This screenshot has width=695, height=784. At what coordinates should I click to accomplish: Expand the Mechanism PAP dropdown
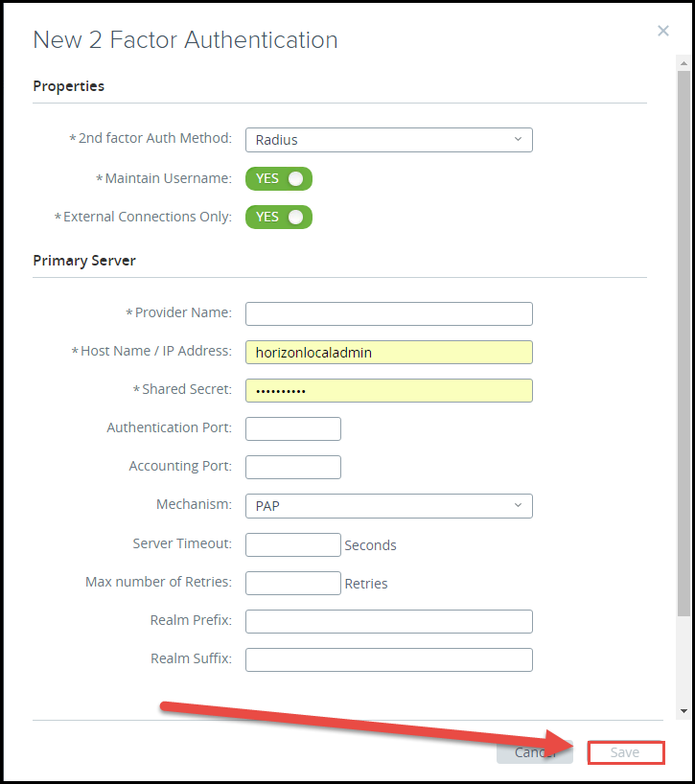(x=388, y=505)
